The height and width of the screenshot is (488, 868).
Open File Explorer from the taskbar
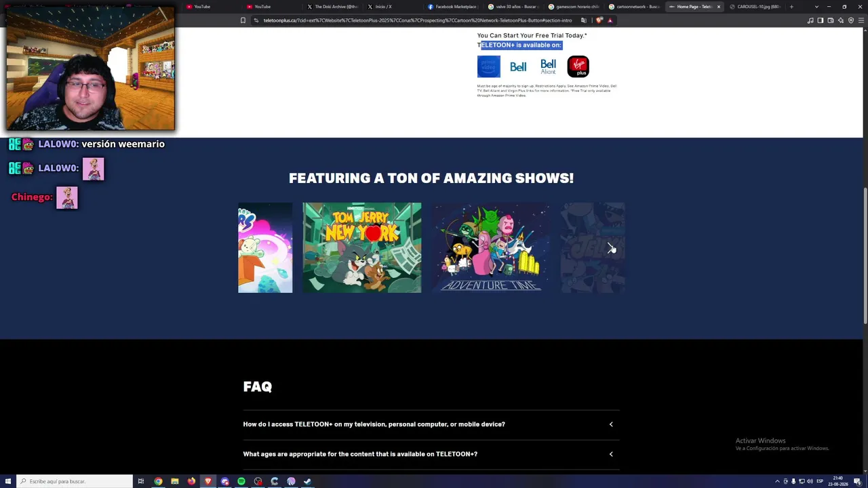[x=175, y=481]
